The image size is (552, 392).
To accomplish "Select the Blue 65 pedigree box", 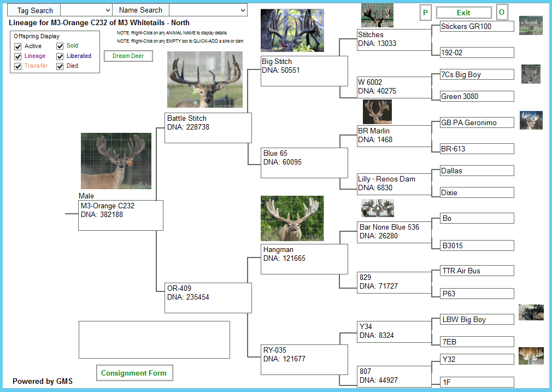I will click(x=304, y=162).
